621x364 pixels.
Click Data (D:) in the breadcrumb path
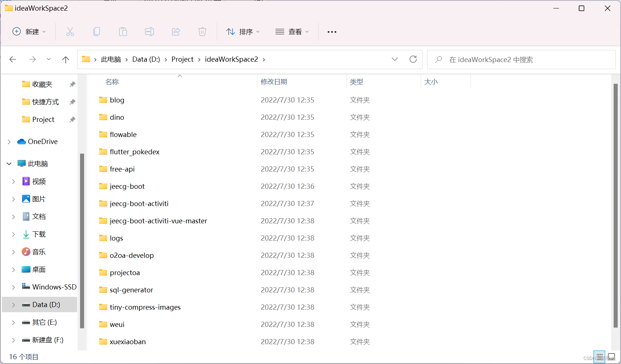click(146, 59)
